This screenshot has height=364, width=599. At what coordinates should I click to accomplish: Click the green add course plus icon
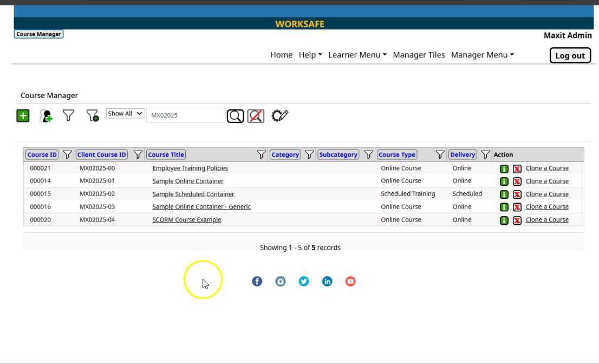[x=23, y=115]
